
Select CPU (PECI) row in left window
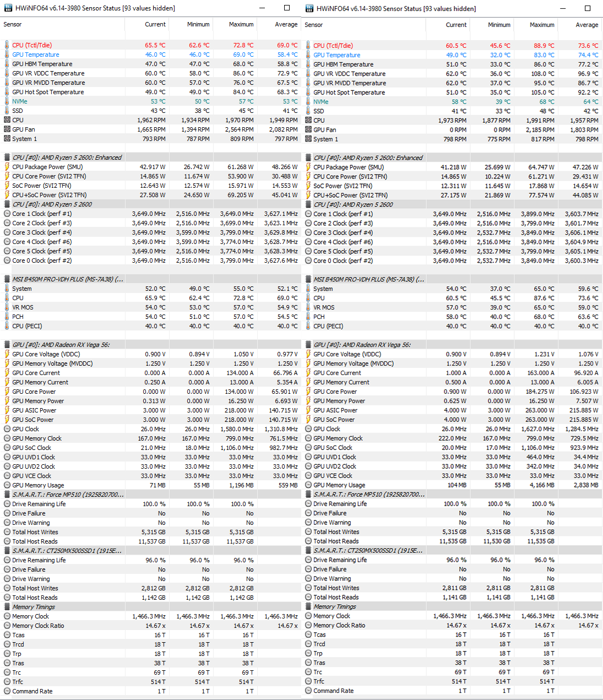pyautogui.click(x=150, y=326)
